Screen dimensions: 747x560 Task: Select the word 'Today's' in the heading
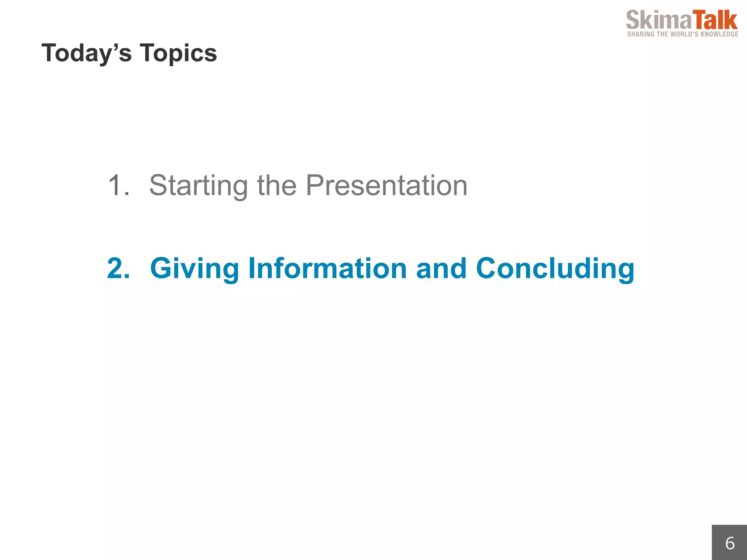coord(86,54)
